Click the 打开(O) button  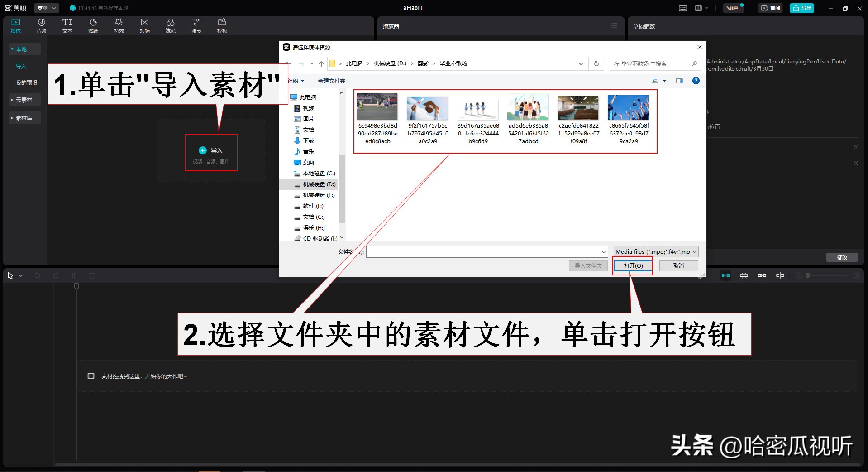632,266
